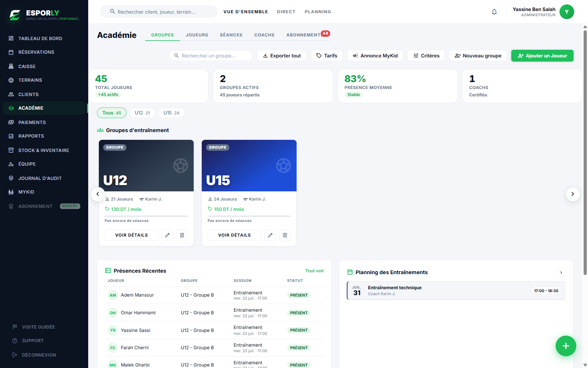Edit the U15 group with pencil icon
The height and width of the screenshot is (368, 588).
270,235
